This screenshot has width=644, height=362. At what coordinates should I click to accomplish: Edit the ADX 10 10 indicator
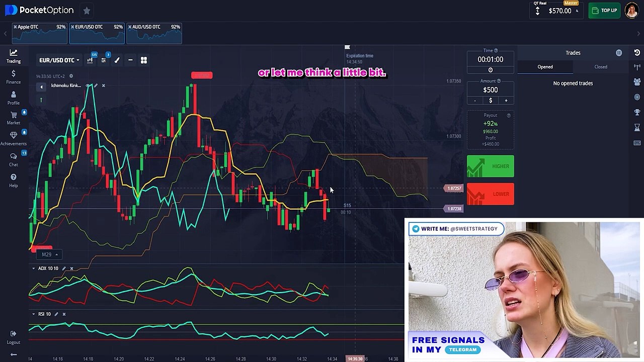tap(64, 268)
